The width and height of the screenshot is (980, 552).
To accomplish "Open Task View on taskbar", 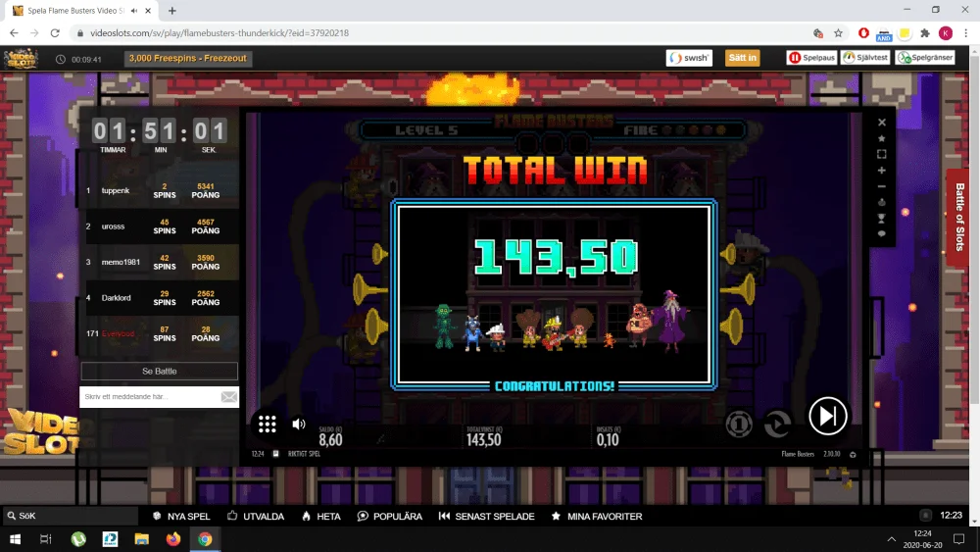I will pyautogui.click(x=46, y=539).
